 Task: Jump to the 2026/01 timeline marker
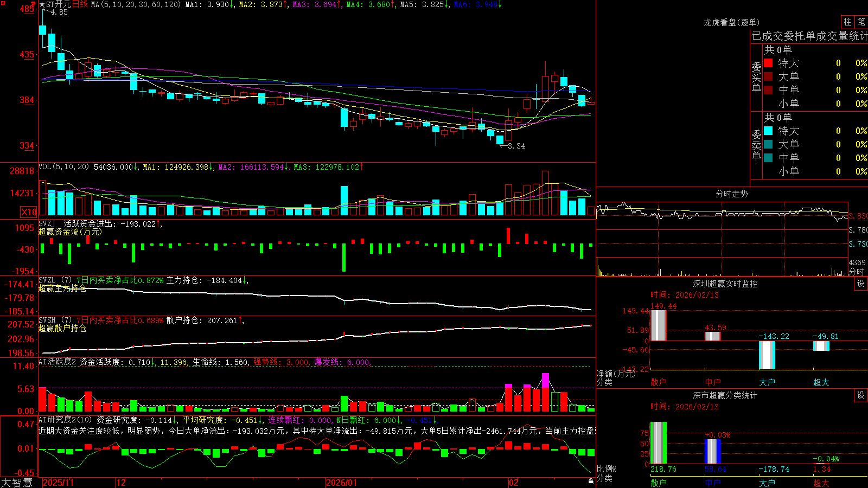click(341, 483)
